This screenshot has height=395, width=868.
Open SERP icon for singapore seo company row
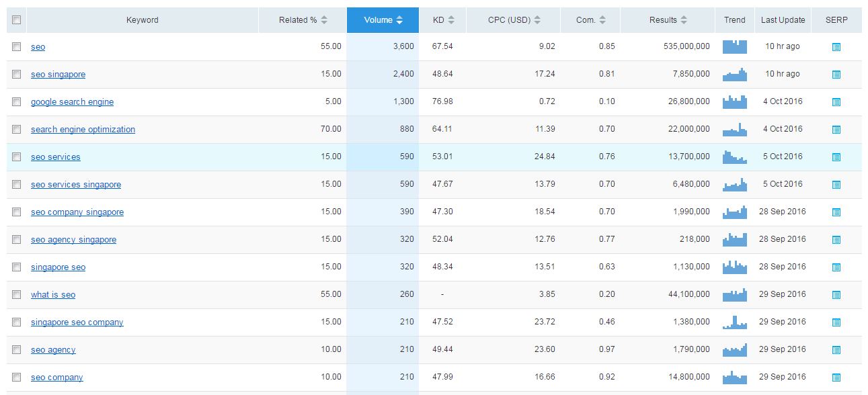(836, 322)
